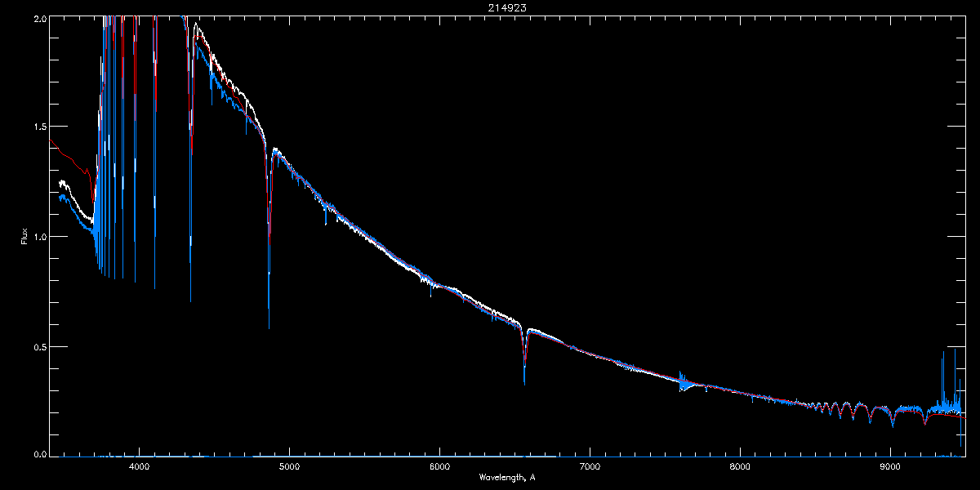Click the 0.0 flux tick label

point(39,454)
